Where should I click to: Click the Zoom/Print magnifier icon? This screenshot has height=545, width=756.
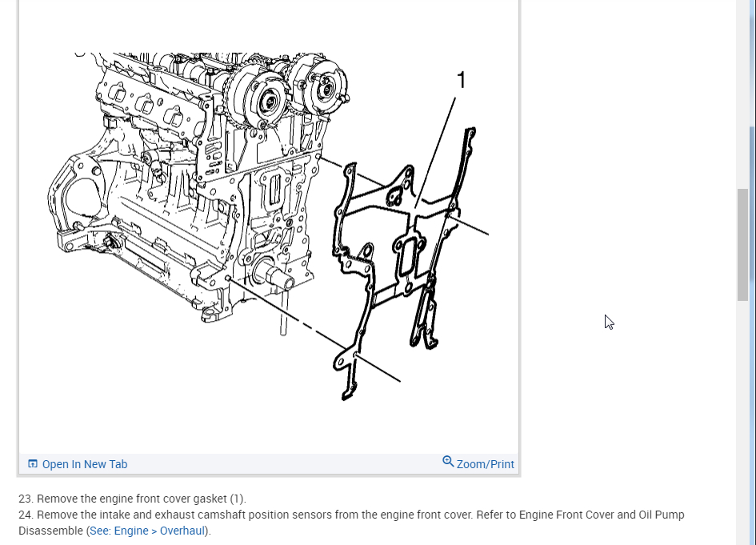point(448,462)
